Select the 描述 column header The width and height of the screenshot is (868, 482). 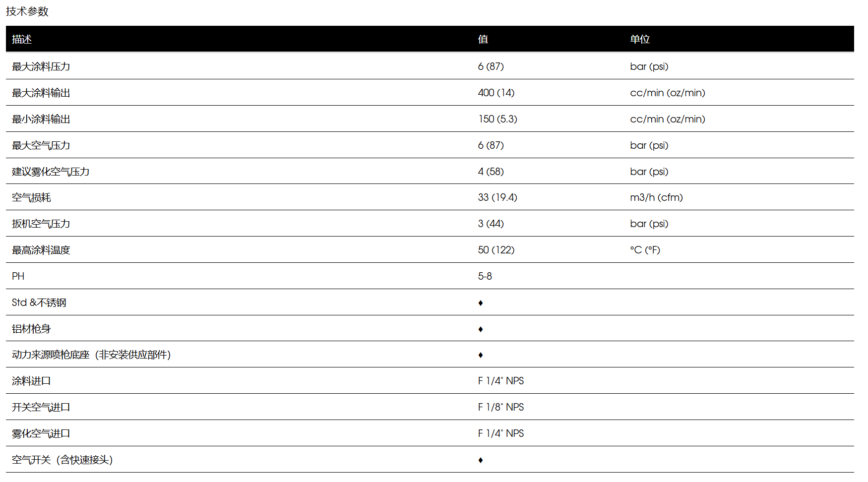tap(22, 39)
